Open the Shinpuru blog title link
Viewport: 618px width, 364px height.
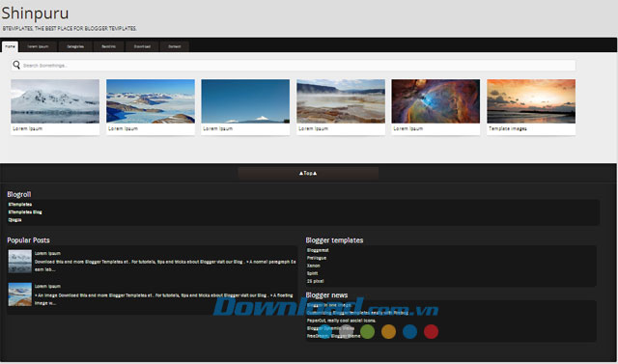click(x=35, y=14)
